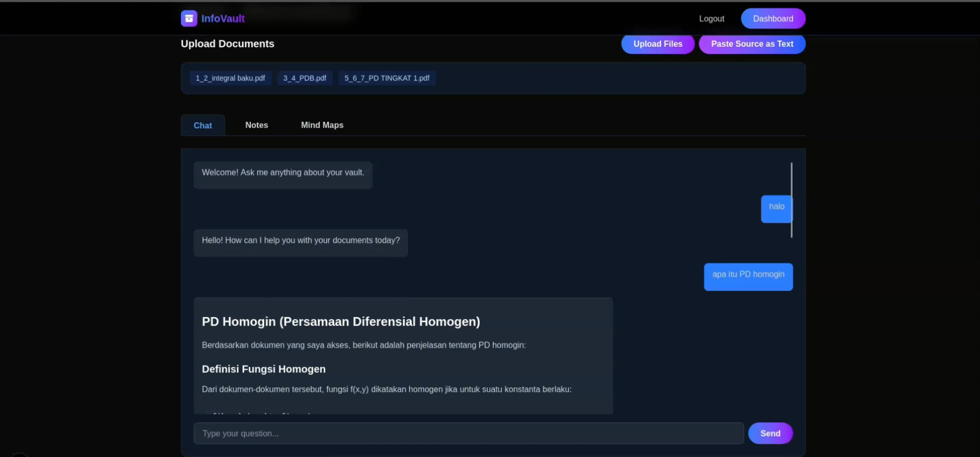This screenshot has height=457, width=980.
Task: Select the 5_6_7_PD TINGKAT 1.pdf file chip
Action: point(387,78)
